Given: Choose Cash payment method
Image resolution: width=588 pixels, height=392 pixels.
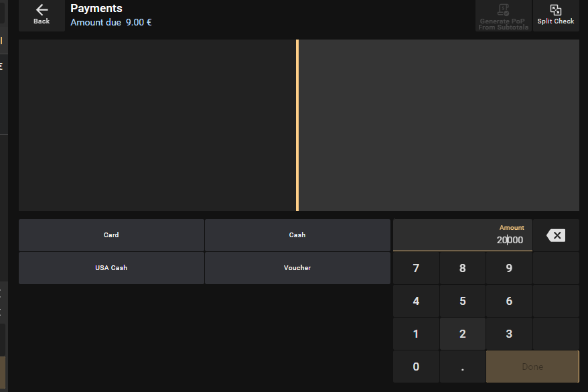Looking at the screenshot, I should point(297,235).
